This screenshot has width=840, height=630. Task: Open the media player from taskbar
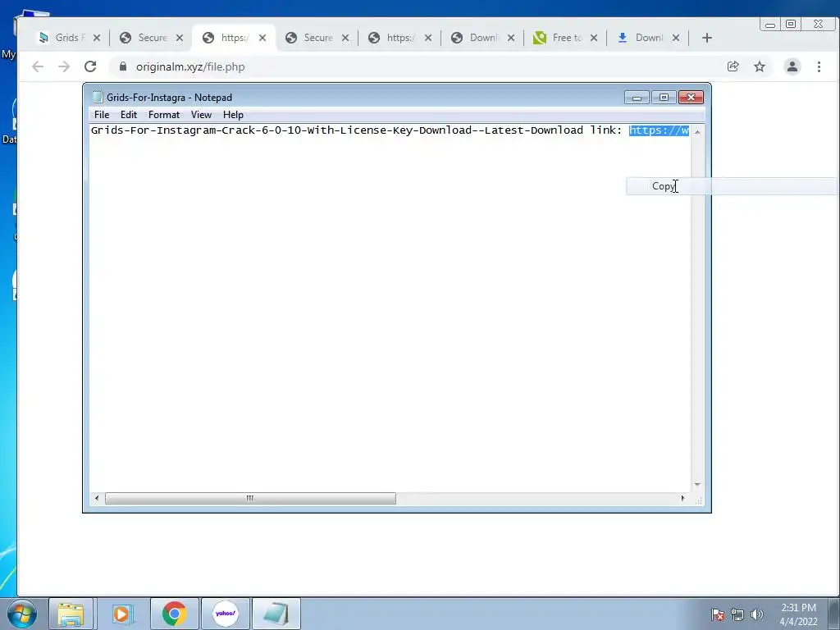tap(122, 614)
